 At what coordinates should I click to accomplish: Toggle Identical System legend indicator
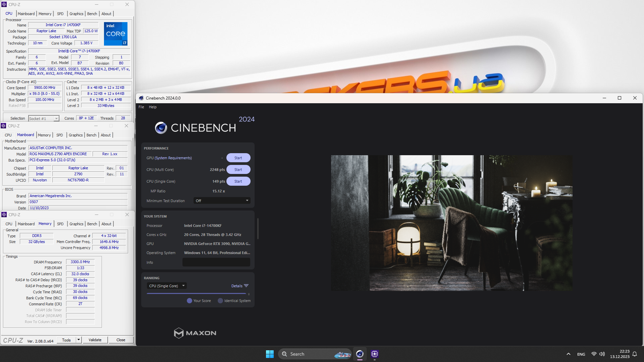tap(220, 301)
